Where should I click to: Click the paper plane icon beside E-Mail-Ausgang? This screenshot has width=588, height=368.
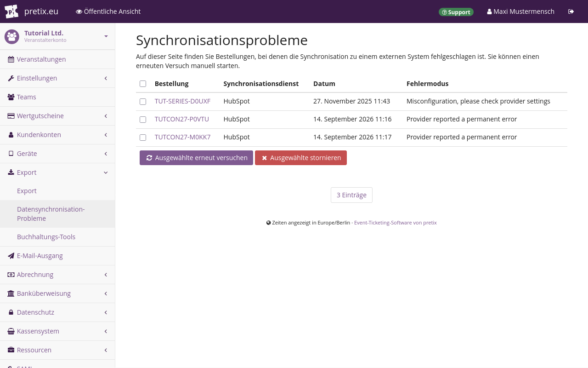tap(11, 256)
